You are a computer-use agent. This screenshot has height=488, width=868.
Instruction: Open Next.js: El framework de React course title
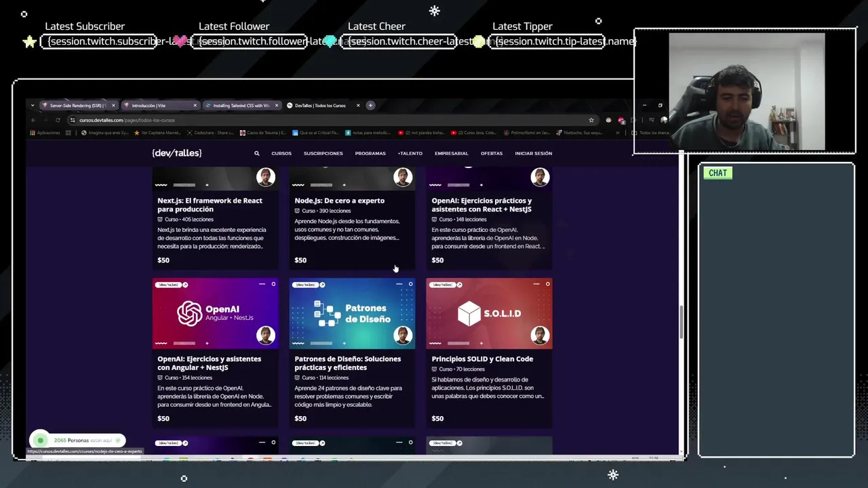tap(210, 205)
